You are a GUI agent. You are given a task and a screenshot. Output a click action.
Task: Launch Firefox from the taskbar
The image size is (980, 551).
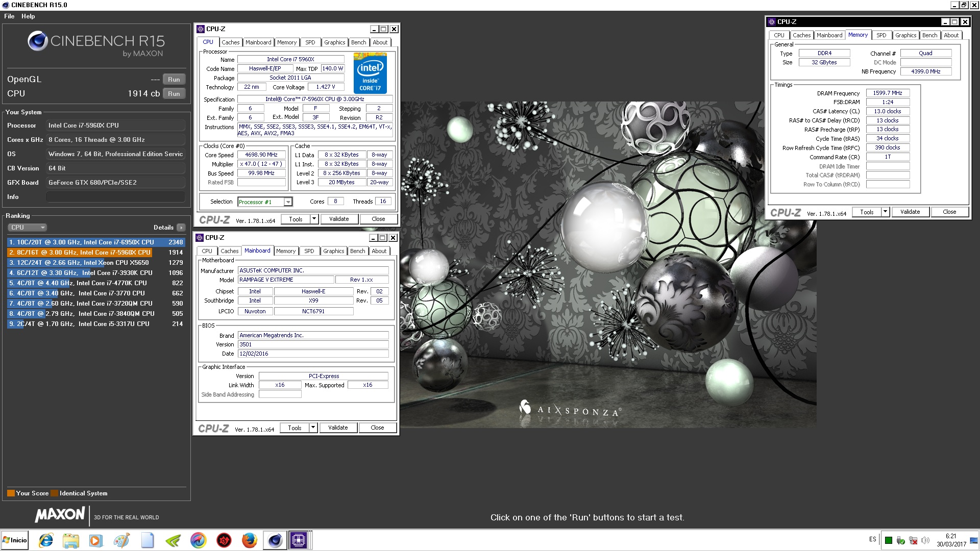(249, 540)
